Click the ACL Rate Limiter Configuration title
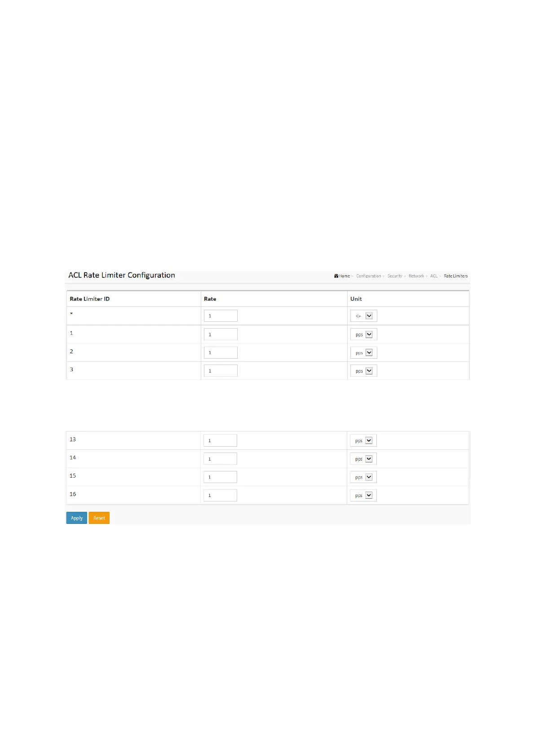 tap(121, 275)
